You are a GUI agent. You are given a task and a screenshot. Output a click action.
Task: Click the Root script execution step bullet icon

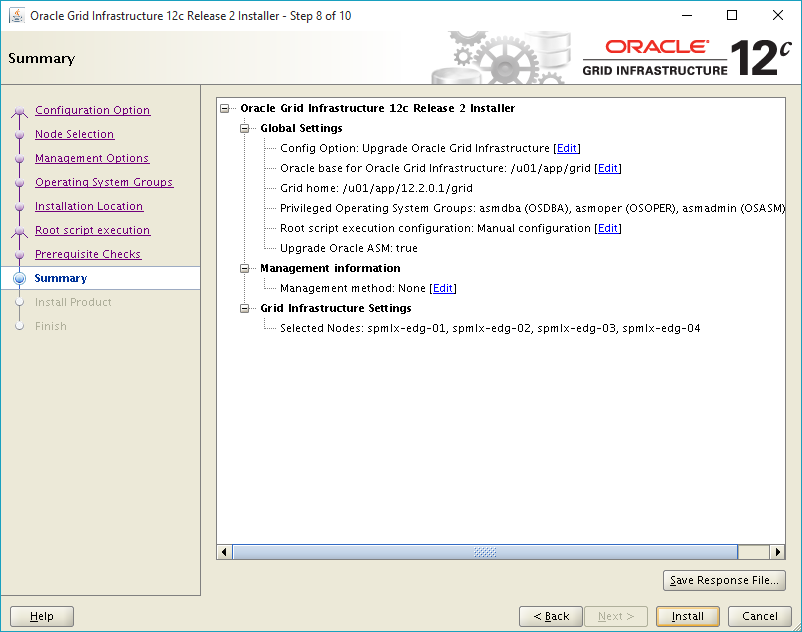(19, 231)
